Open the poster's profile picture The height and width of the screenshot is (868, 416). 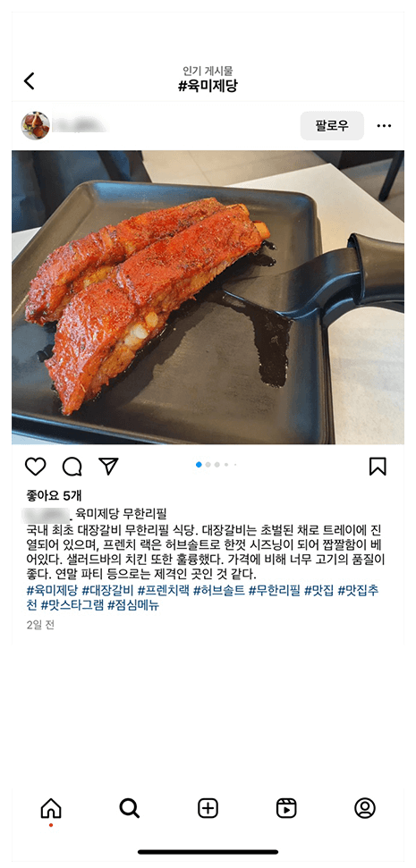[36, 126]
